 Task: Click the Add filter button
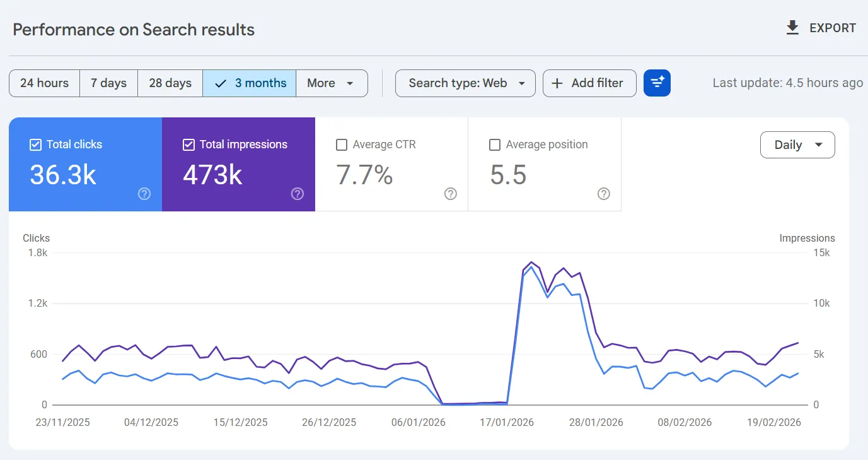[x=589, y=83]
